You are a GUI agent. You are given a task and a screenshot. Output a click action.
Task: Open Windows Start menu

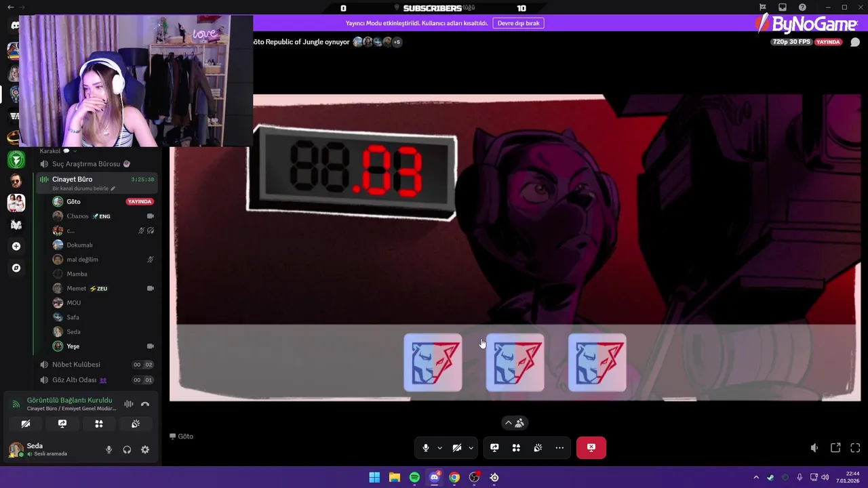(374, 477)
